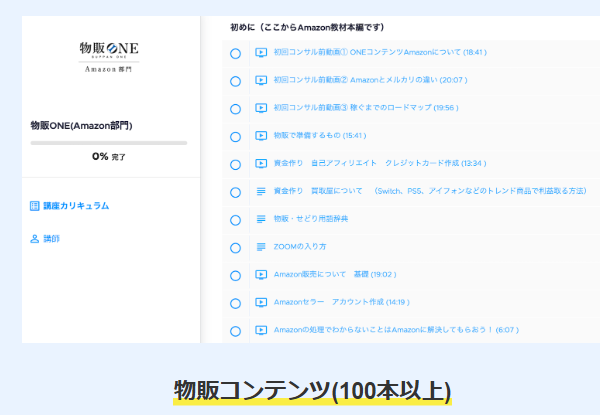Click document icon next to ZOOMの入り方

click(x=262, y=247)
